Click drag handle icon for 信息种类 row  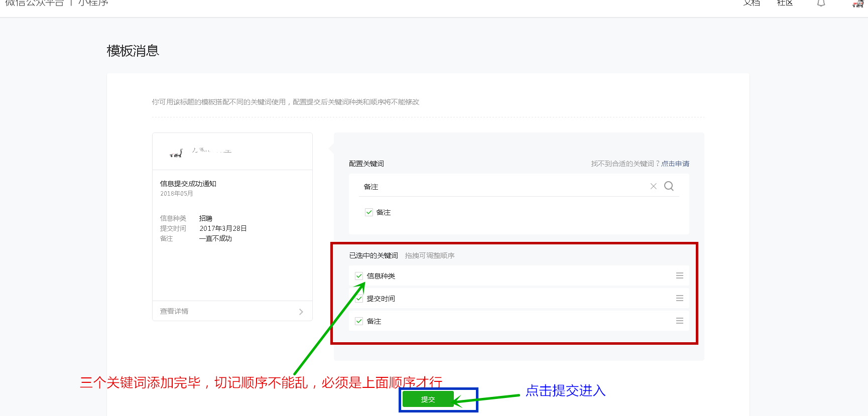click(679, 275)
